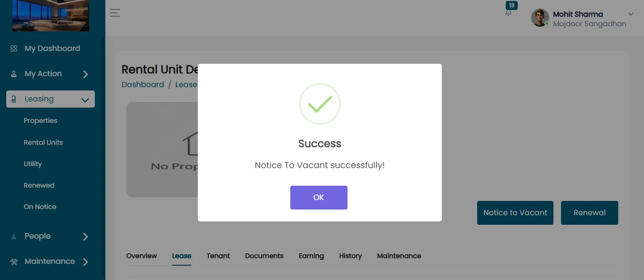Expand the My Action chevron
The width and height of the screenshot is (644, 280).
(x=85, y=74)
